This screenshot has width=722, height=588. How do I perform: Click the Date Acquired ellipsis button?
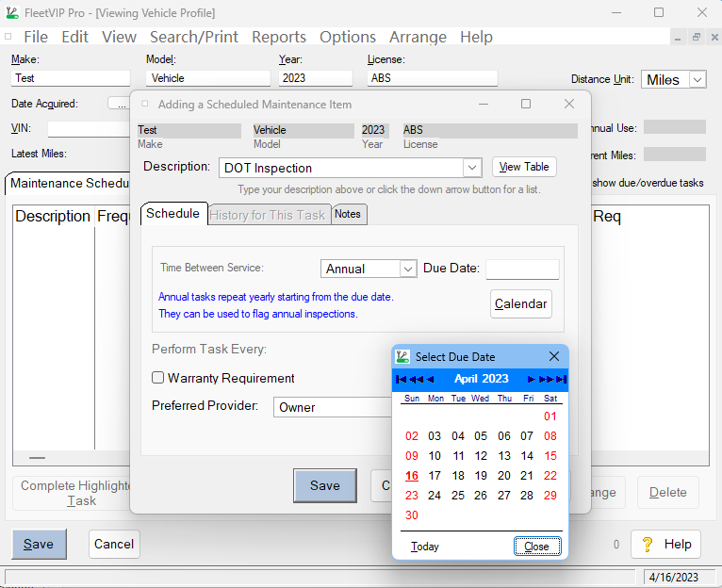click(x=119, y=104)
